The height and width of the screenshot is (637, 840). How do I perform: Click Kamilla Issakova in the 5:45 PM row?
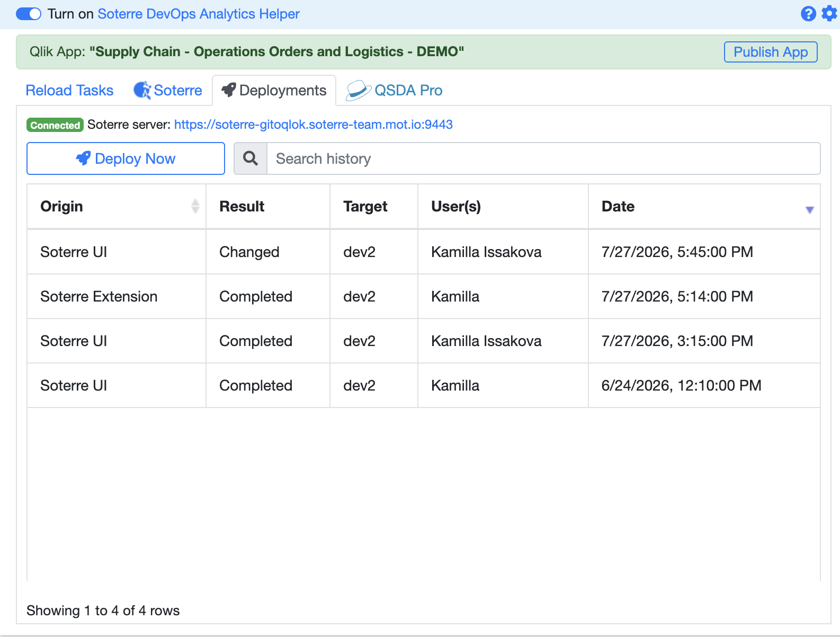tap(486, 252)
